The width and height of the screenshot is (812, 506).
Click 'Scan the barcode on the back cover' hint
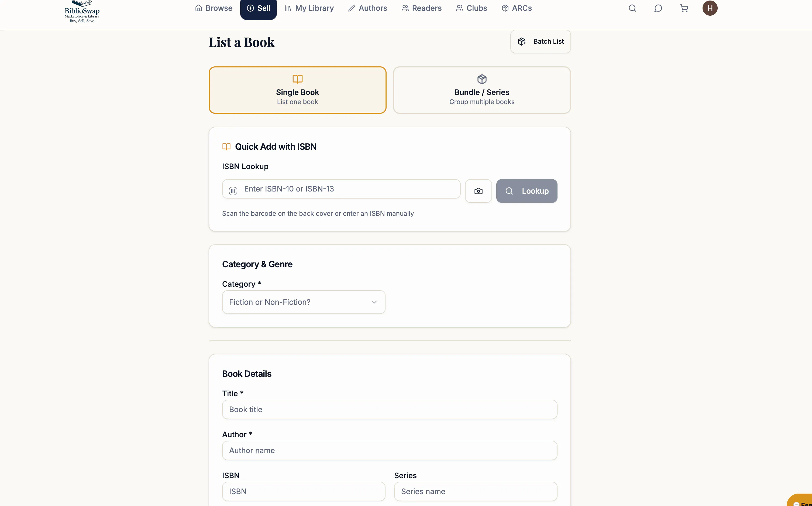coord(318,214)
